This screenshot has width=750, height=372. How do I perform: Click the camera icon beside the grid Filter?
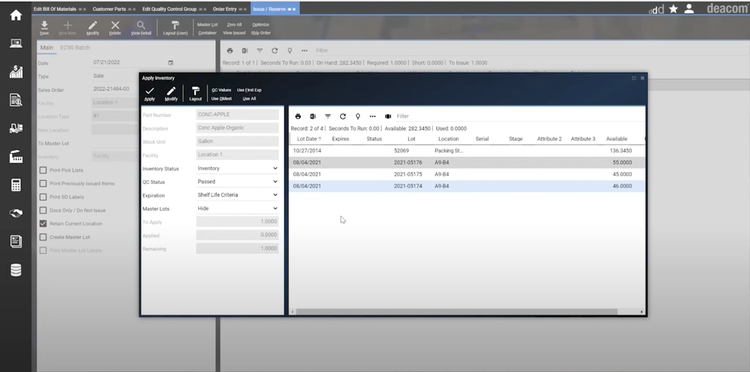coord(388,116)
